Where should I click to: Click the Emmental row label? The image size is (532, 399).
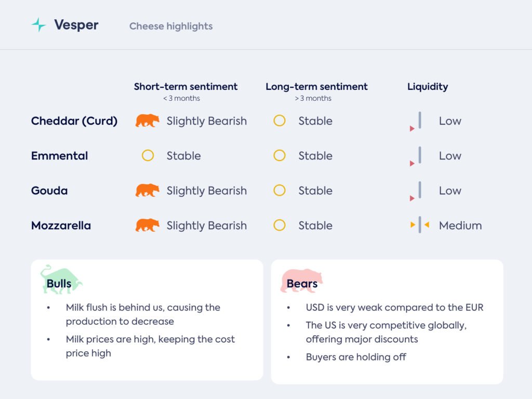pyautogui.click(x=59, y=156)
